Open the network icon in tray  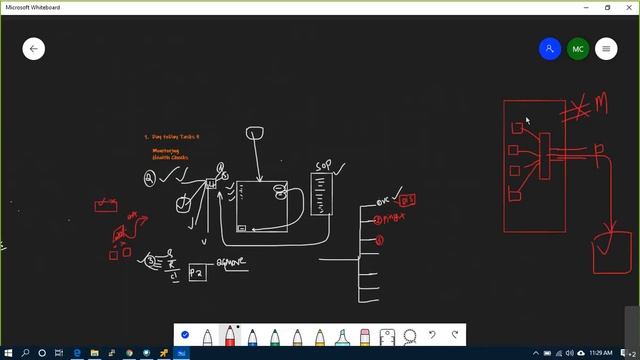pyautogui.click(x=559, y=353)
